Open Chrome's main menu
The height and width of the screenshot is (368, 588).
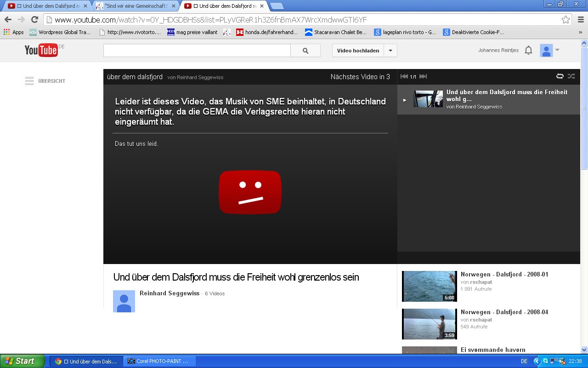pos(580,19)
